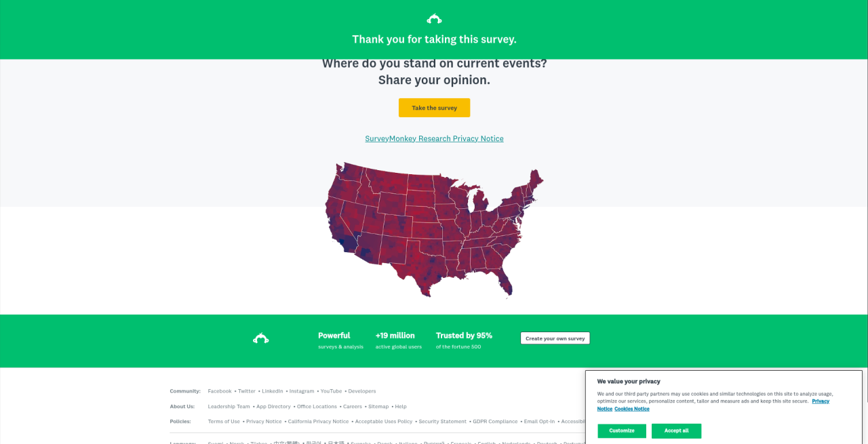Image resolution: width=868 pixels, height=444 pixels.
Task: Accept all cookies in the privacy banner
Action: coord(676,430)
